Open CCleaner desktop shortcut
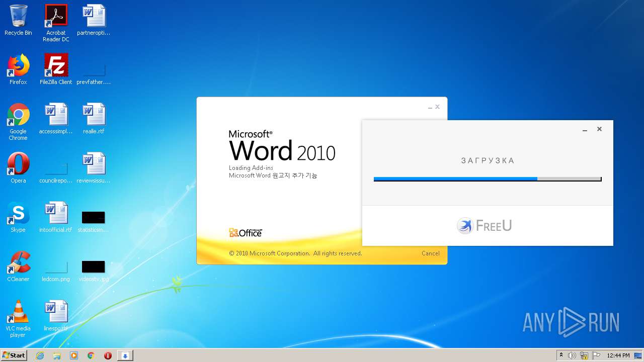 (18, 266)
